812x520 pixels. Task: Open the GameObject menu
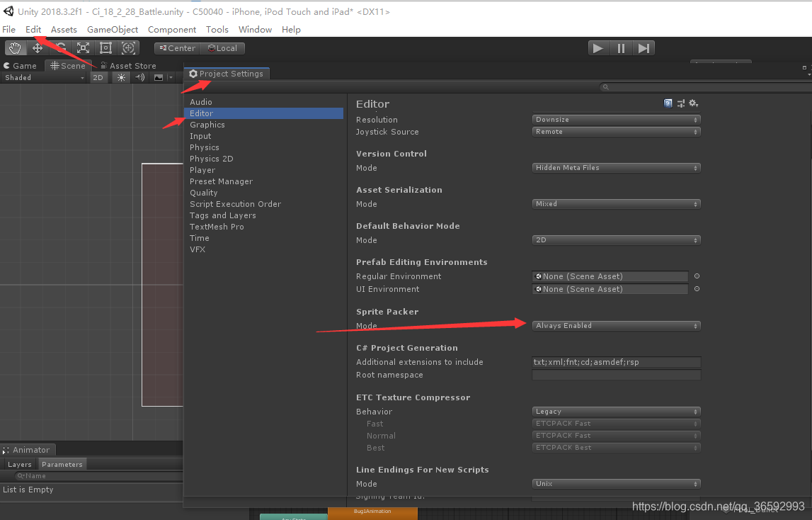tap(113, 30)
